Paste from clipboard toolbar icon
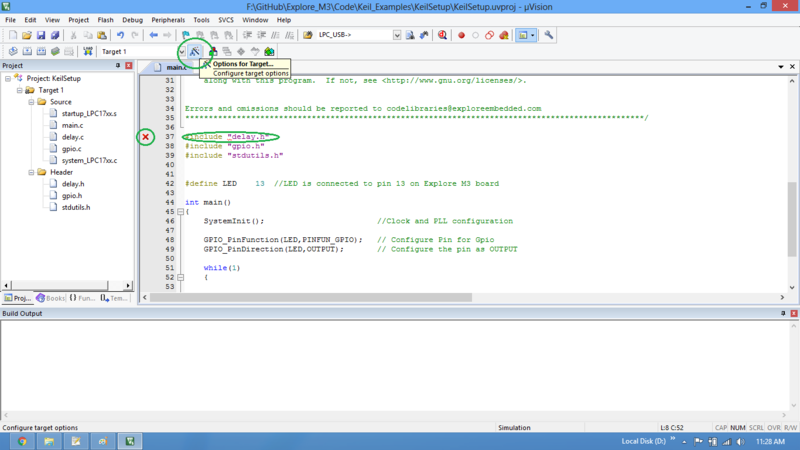 [102, 35]
